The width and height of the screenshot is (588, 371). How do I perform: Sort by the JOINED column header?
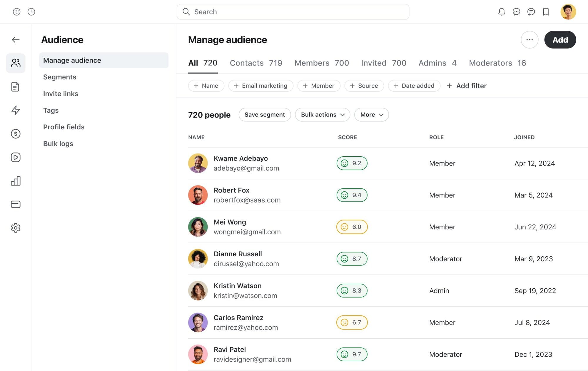[524, 137]
